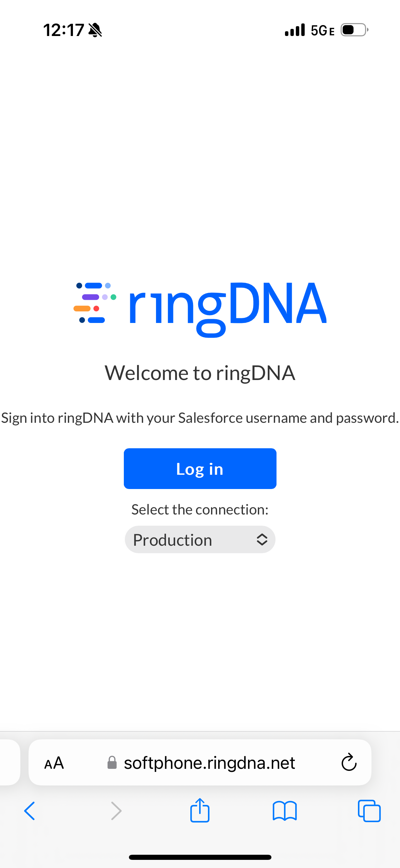Reload the softphone.ringdna.net page
The image size is (400, 868).
(349, 762)
